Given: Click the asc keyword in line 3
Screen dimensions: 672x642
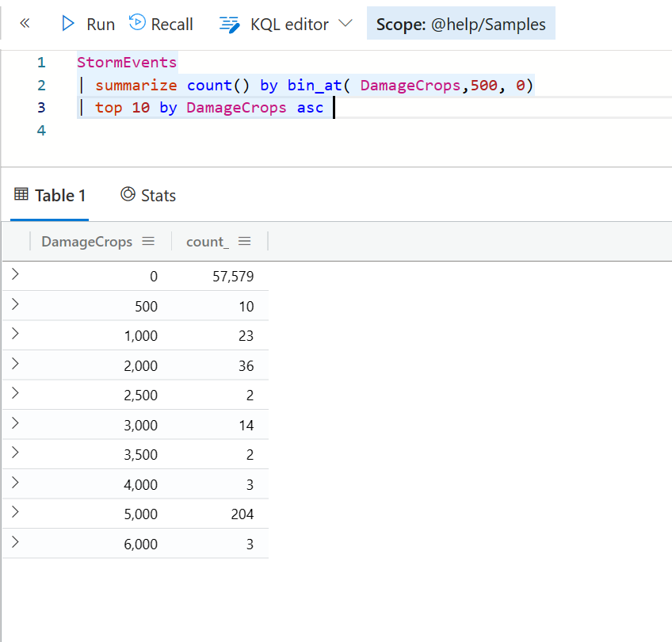Looking at the screenshot, I should (x=311, y=108).
